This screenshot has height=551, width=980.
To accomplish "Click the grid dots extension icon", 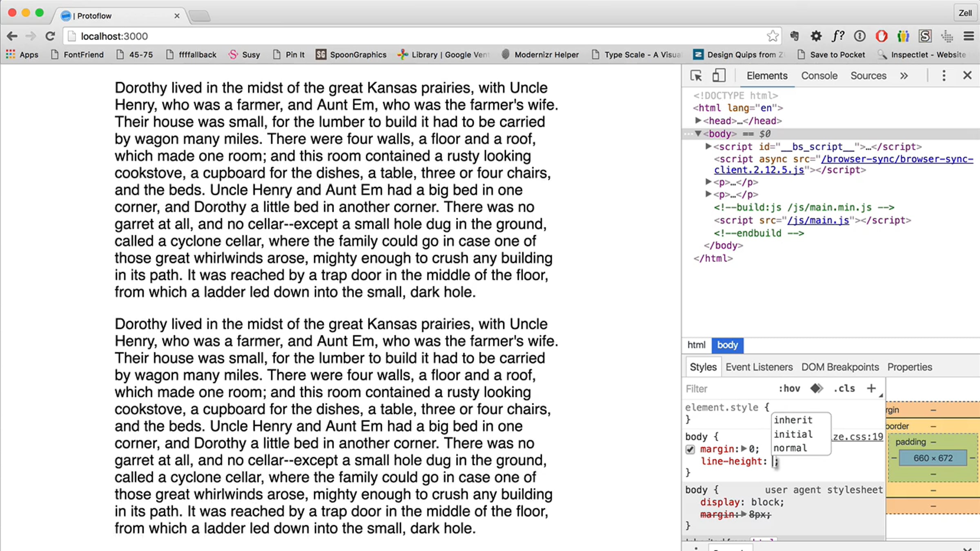I will pyautogui.click(x=947, y=36).
